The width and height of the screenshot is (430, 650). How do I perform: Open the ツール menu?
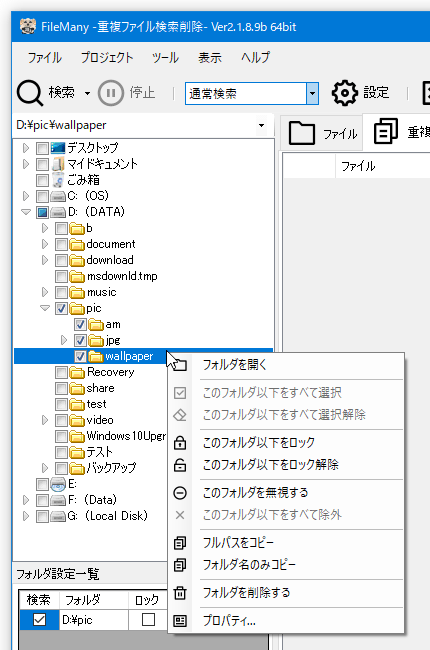165,57
